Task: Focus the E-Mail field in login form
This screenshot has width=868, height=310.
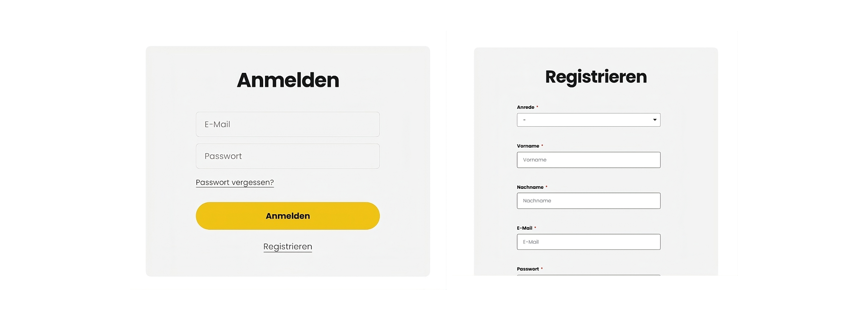Action: (287, 124)
